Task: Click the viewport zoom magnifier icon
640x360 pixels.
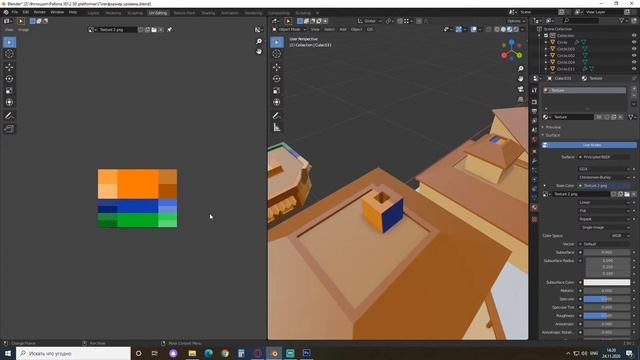Action: [x=520, y=69]
